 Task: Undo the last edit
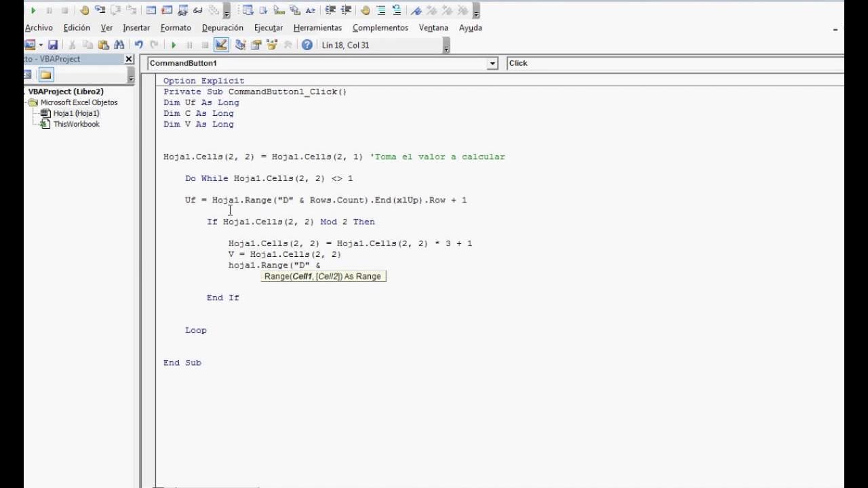click(139, 45)
